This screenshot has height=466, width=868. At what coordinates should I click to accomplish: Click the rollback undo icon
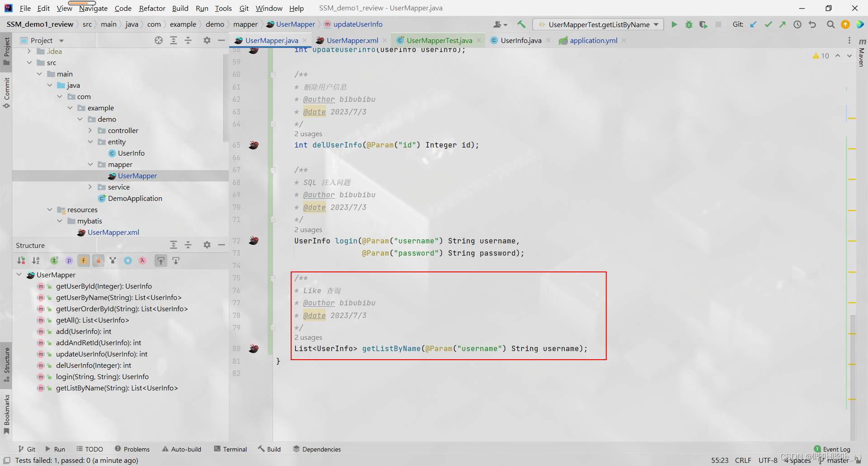tap(812, 24)
